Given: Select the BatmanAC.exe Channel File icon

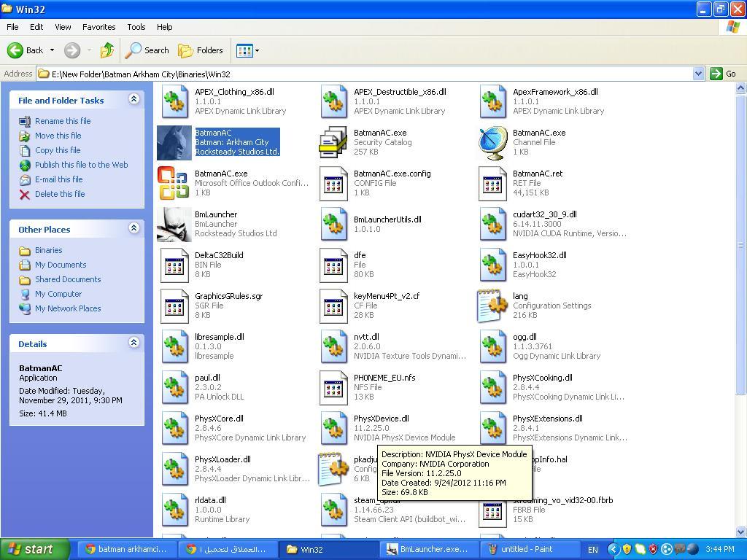Looking at the screenshot, I should pos(492,142).
